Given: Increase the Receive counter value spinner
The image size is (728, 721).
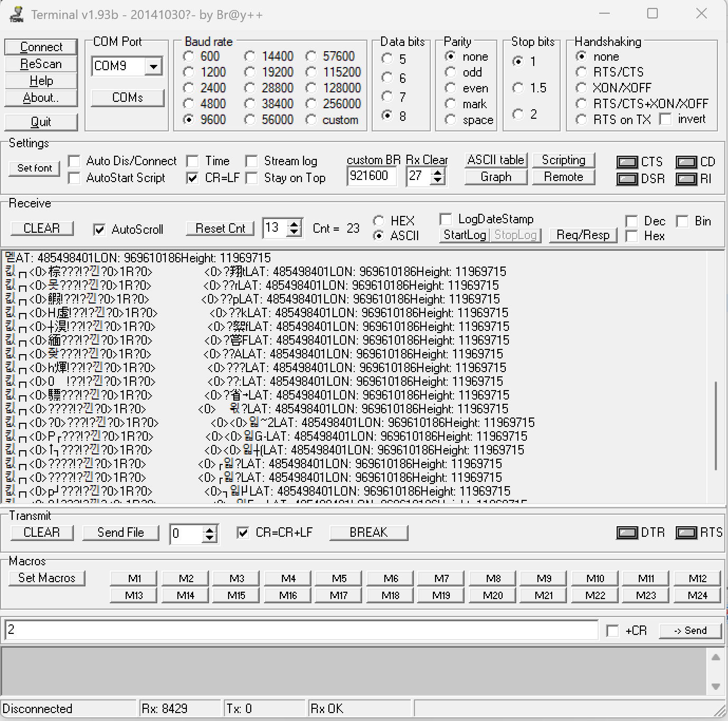Looking at the screenshot, I should point(295,224).
